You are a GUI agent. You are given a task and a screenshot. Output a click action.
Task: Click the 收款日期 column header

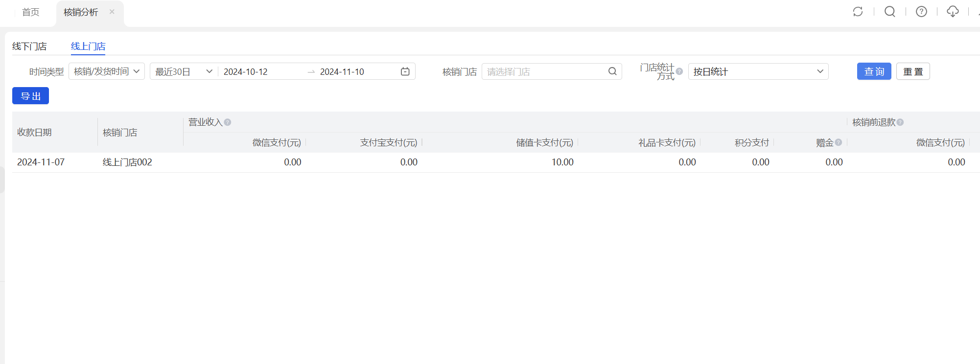pyautogui.click(x=34, y=132)
